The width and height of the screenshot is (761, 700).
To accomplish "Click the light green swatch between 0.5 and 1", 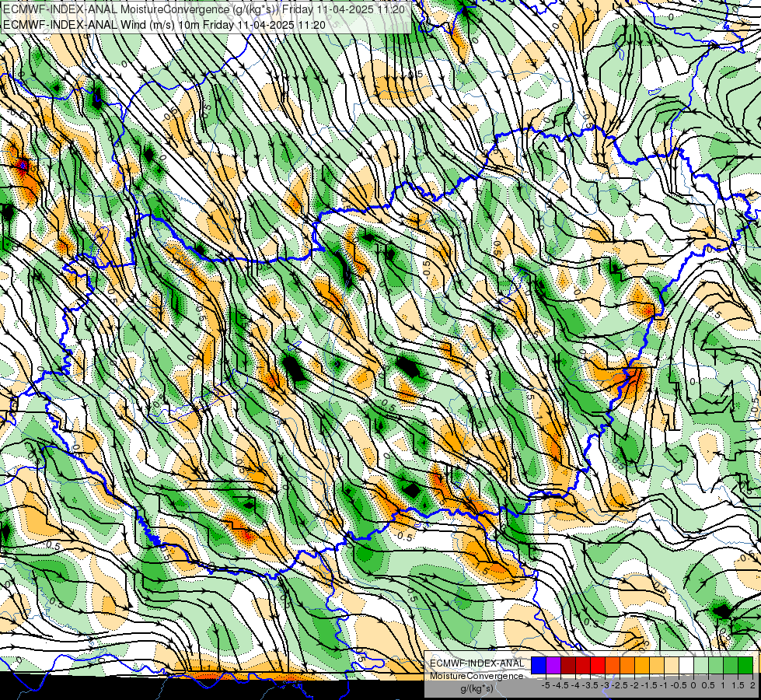I will (716, 665).
